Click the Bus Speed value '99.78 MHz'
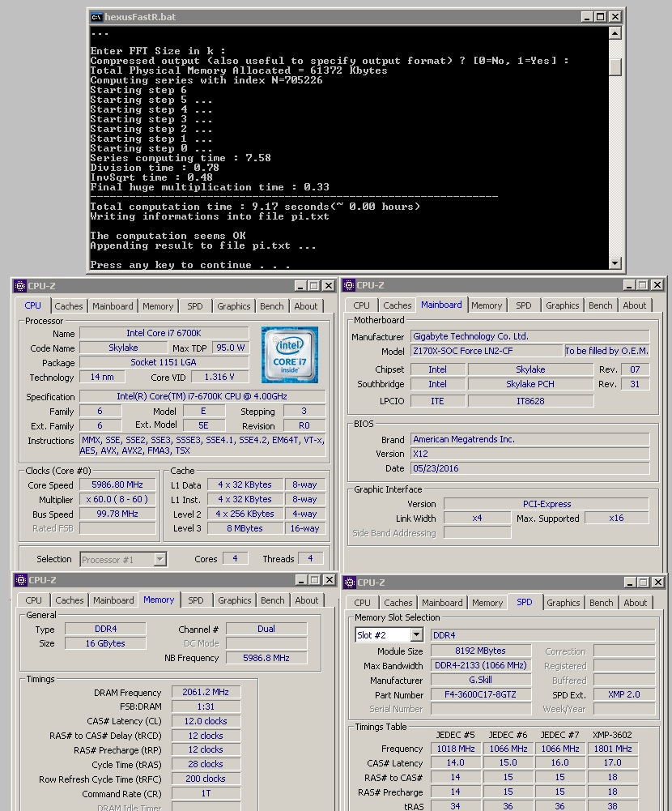 point(117,514)
